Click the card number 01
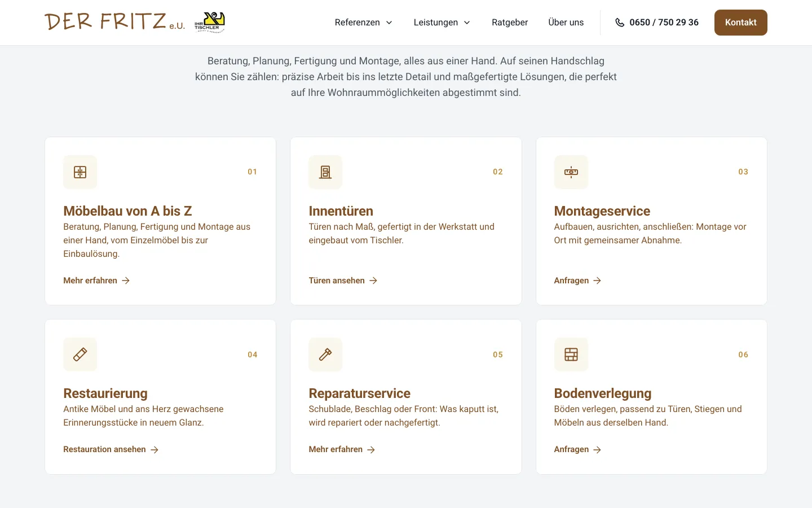812x508 pixels. coord(252,172)
